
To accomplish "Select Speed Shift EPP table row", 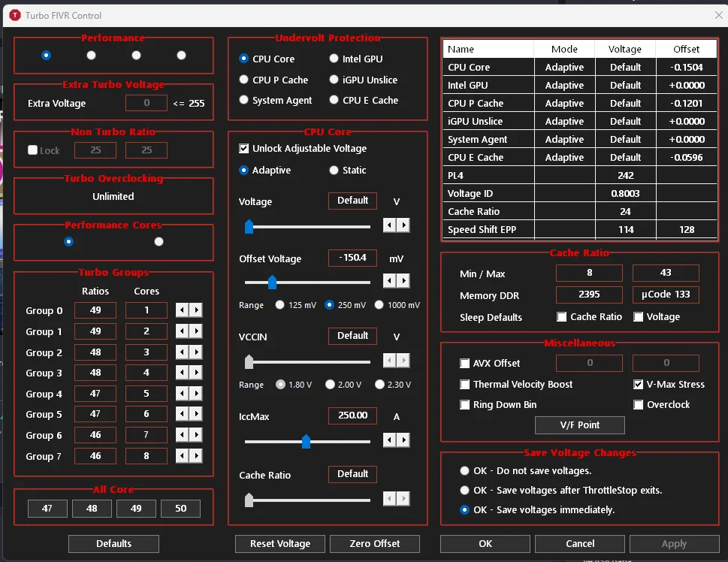I will [x=580, y=229].
